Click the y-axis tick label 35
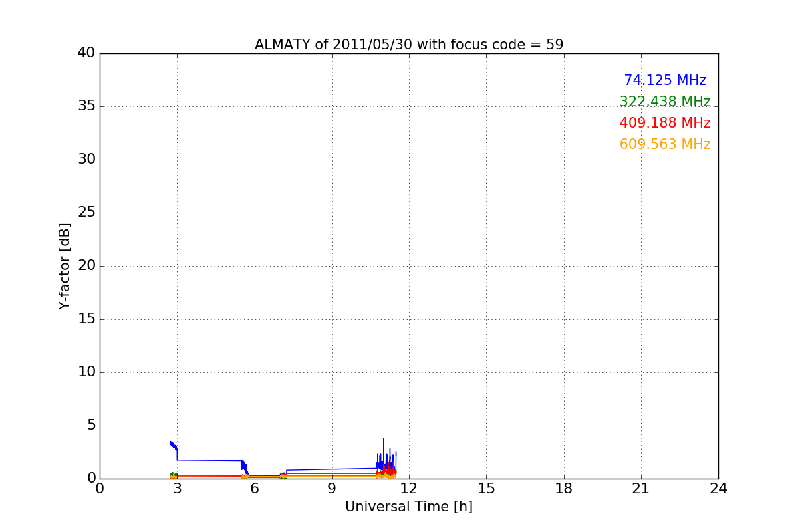Screen dimensions: 798x532 [86, 106]
